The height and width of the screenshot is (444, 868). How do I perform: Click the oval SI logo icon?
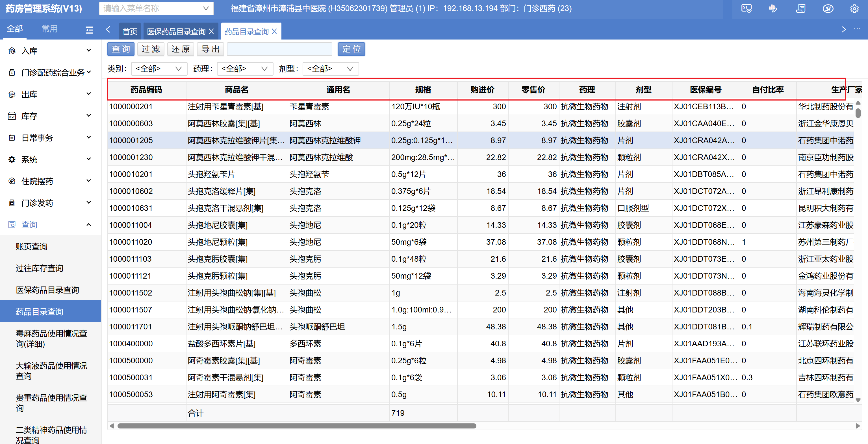pos(828,8)
